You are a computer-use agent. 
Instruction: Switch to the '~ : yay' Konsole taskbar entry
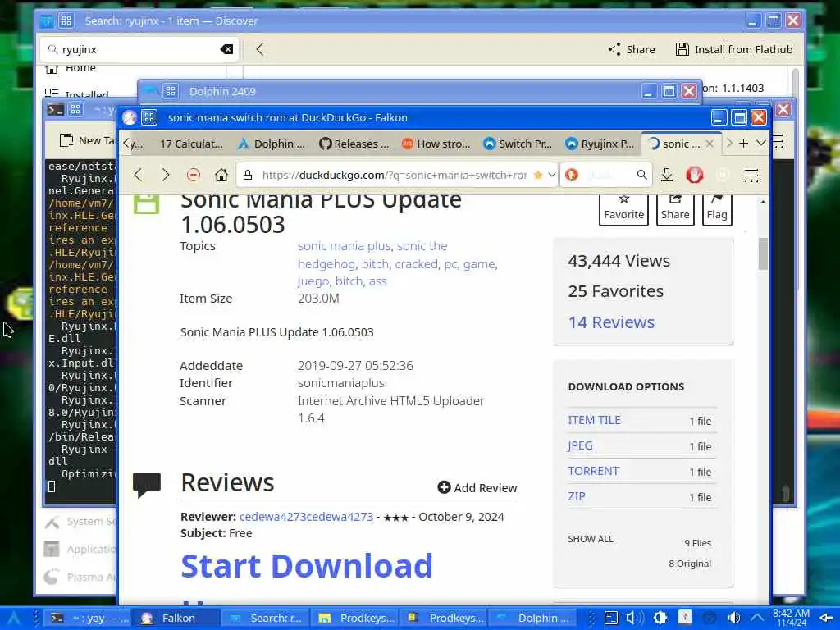(x=88, y=619)
